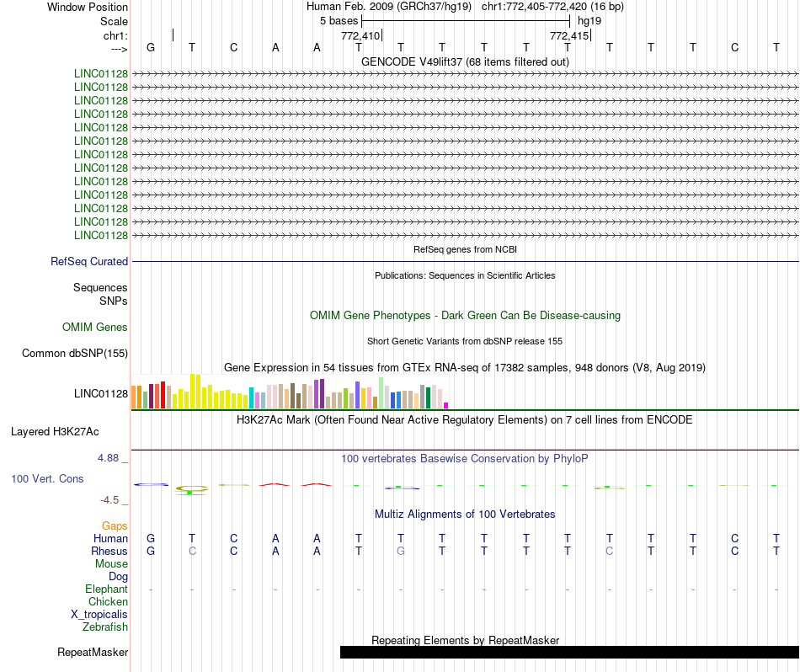Click the black RepeatMasker repeat element bar
Screen dimensions: 800x672
click(x=569, y=652)
